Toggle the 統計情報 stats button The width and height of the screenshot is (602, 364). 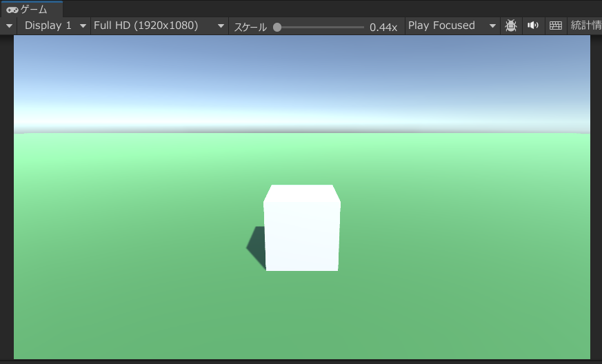pos(585,26)
